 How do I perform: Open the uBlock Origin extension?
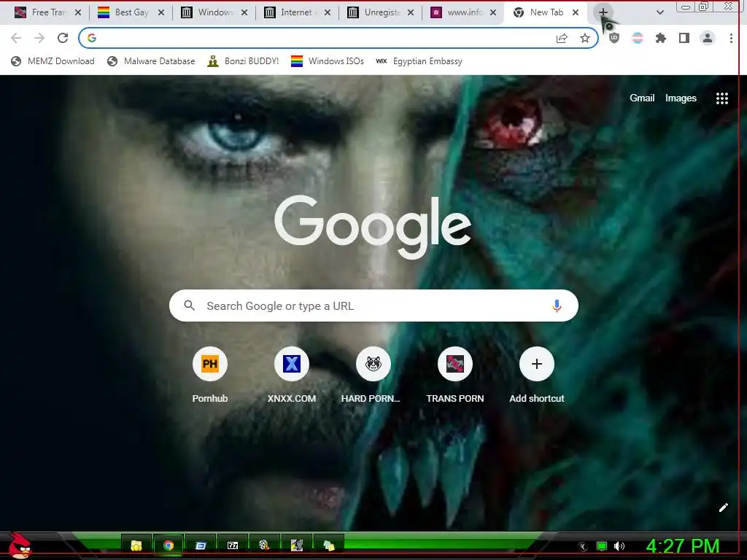[x=614, y=38]
